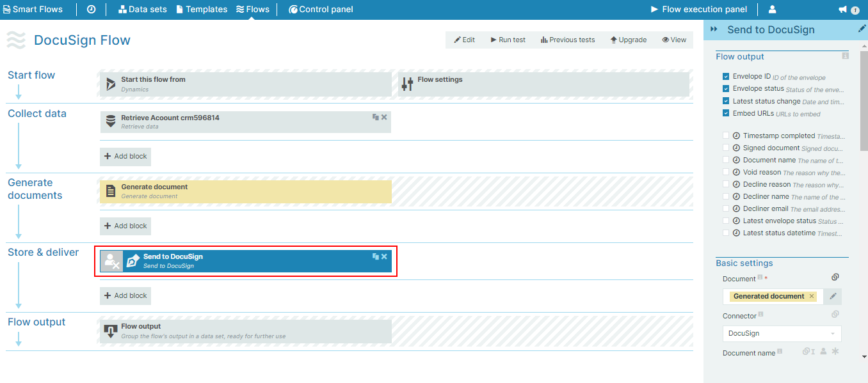Click the link-text icon beside Document name

click(808, 352)
